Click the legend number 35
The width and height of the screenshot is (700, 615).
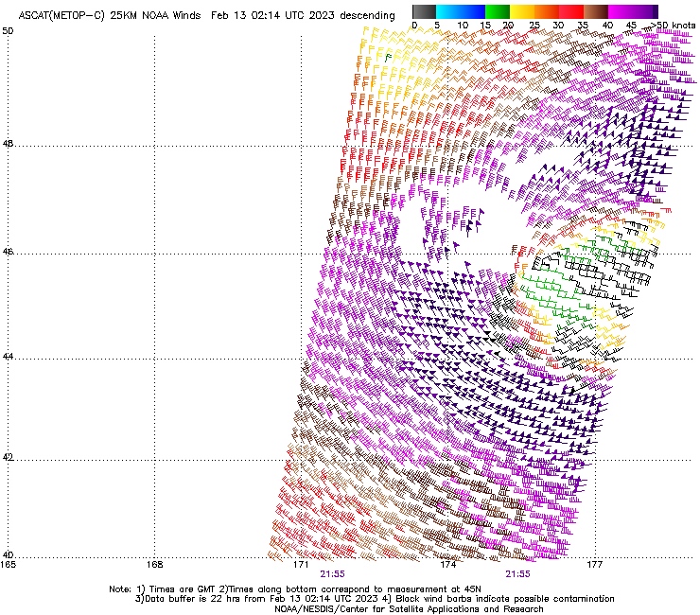[x=583, y=26]
